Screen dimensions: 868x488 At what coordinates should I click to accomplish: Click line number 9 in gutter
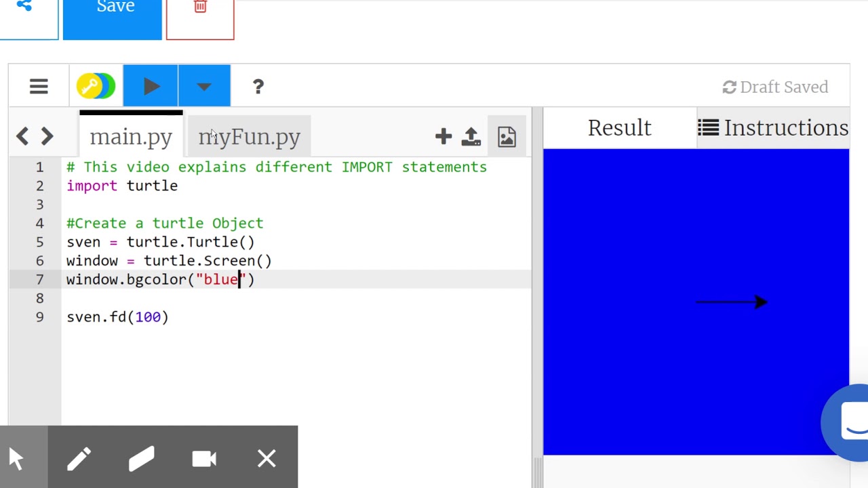tap(39, 317)
